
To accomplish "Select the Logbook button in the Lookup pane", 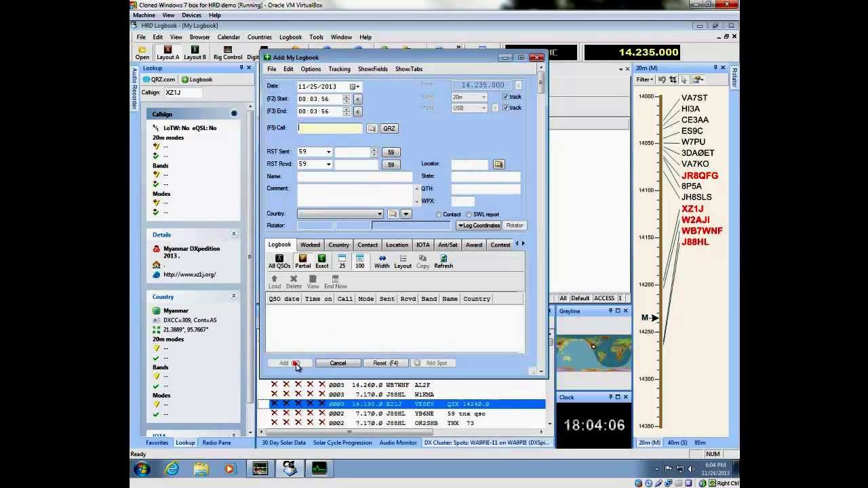I will [x=197, y=79].
